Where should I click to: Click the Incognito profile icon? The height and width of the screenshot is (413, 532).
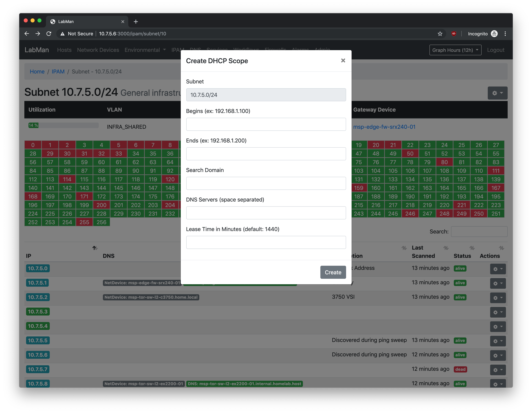coord(494,34)
